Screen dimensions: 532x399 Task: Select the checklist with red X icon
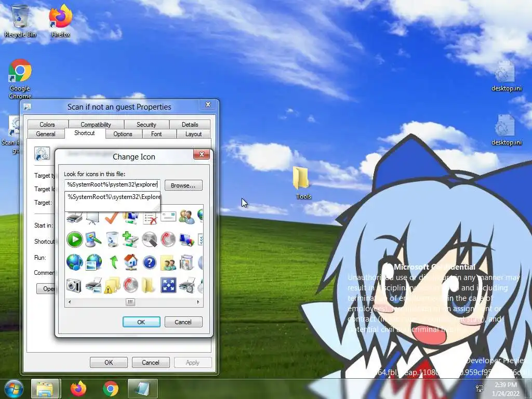point(150,218)
